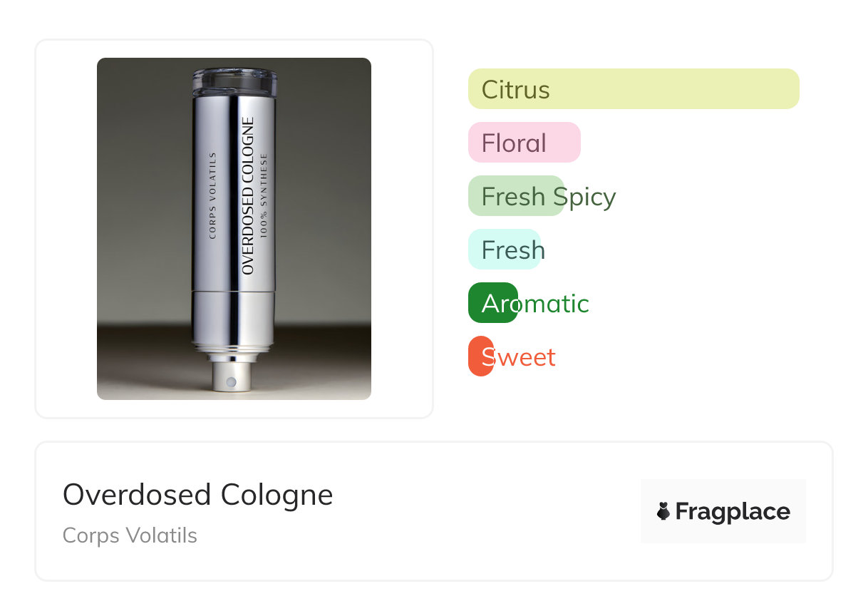Screen dimensions: 868x616
Task: Select the Floral accord bar
Action: pos(524,143)
